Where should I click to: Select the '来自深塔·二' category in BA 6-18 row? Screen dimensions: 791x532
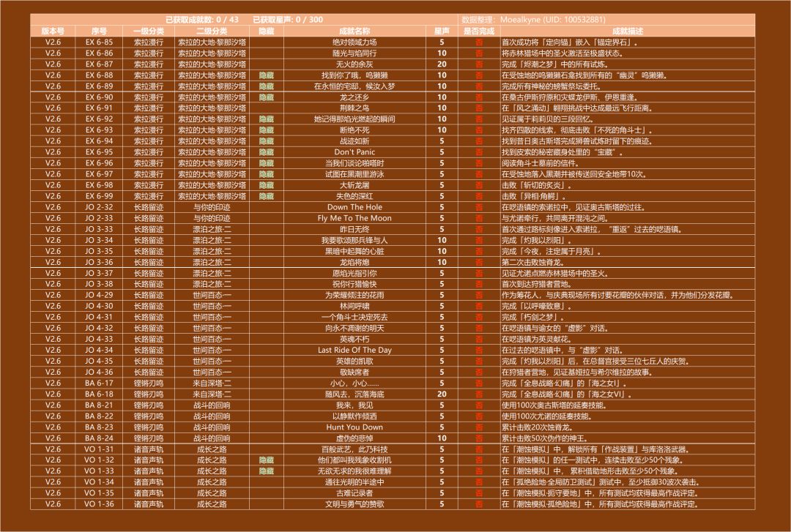pos(212,394)
